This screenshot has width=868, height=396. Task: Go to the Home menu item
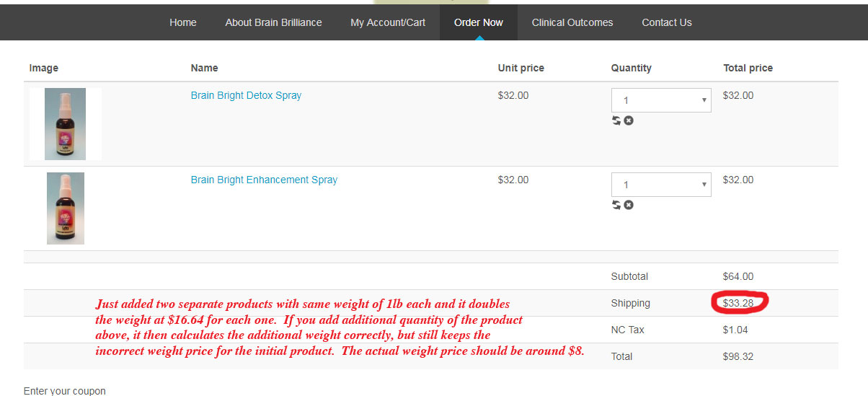[183, 22]
